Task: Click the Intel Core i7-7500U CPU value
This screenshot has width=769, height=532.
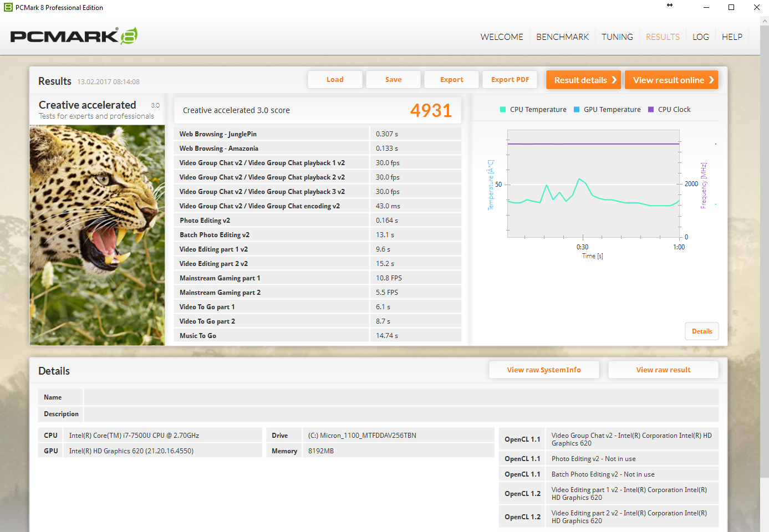Action: pos(134,436)
